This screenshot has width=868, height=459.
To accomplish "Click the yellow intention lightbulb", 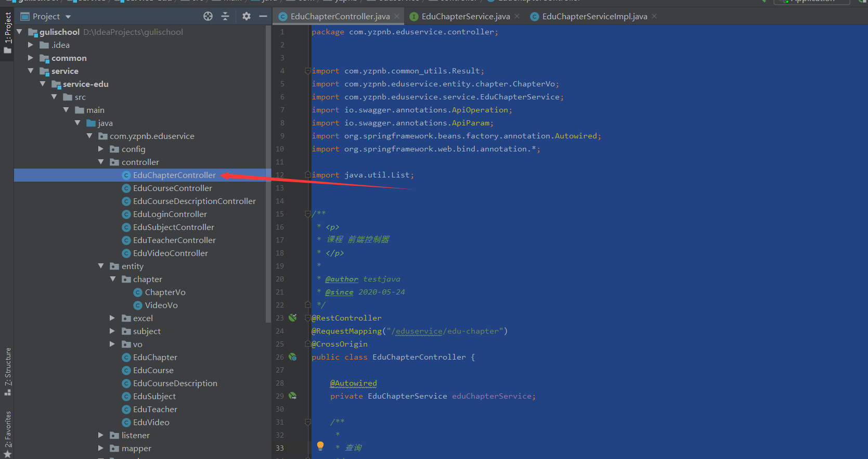I will click(x=320, y=446).
